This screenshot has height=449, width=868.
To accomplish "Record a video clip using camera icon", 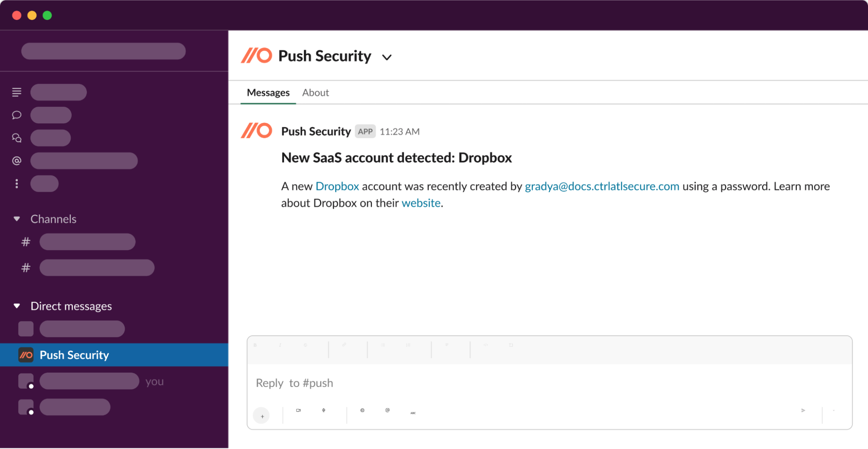I will point(298,410).
